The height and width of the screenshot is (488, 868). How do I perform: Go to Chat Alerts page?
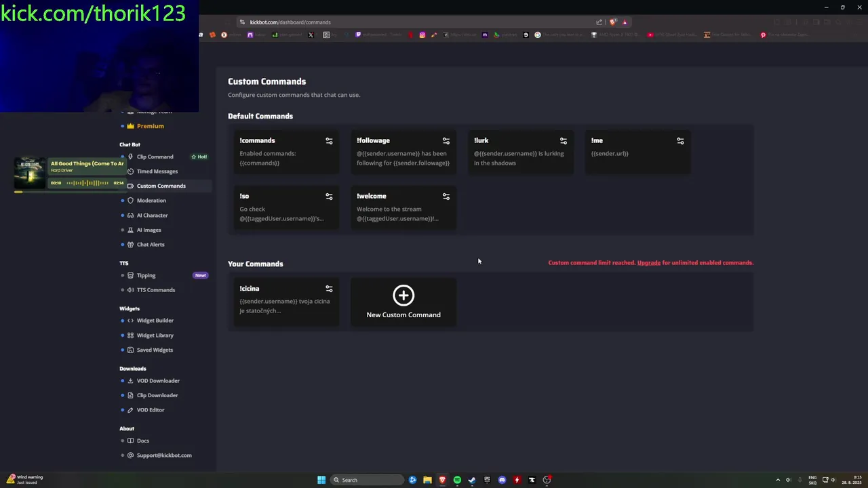tap(151, 245)
